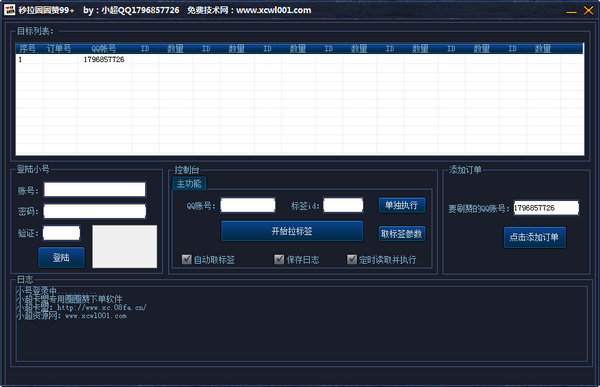The image size is (600, 387).
Task: Toggle the 定时读取并执行 checkbox
Action: pos(352,260)
